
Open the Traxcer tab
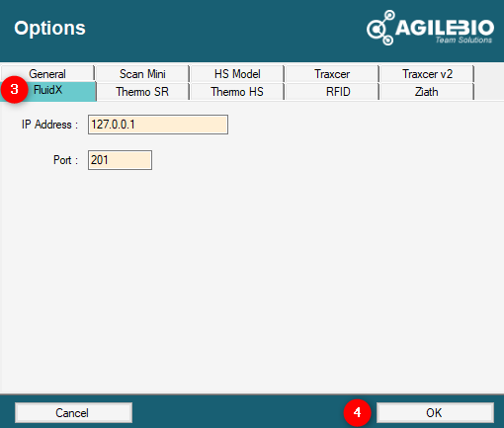(332, 74)
